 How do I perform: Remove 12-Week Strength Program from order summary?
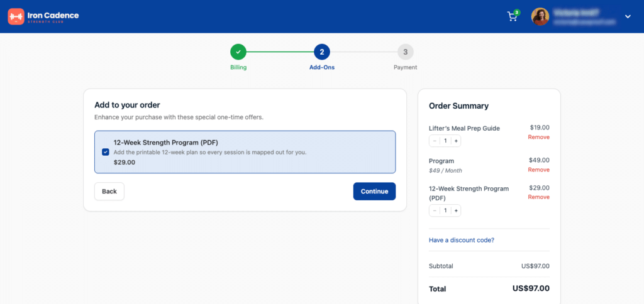coord(538,197)
